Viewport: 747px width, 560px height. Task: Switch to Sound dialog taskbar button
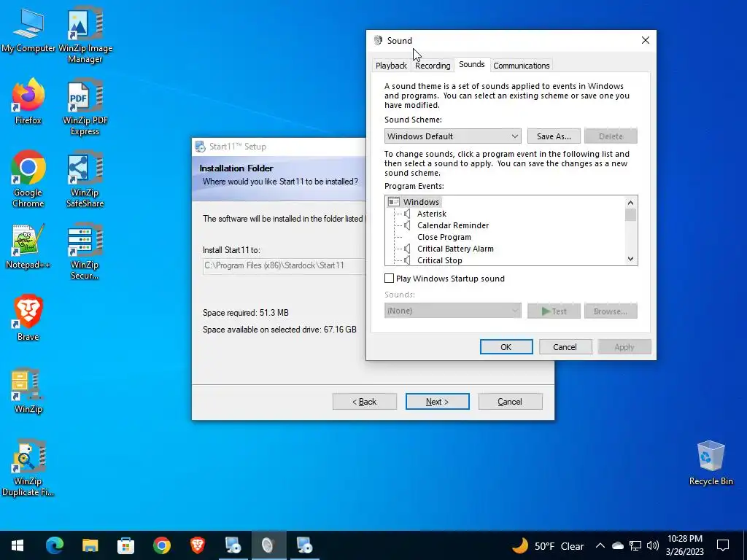[x=268, y=545]
